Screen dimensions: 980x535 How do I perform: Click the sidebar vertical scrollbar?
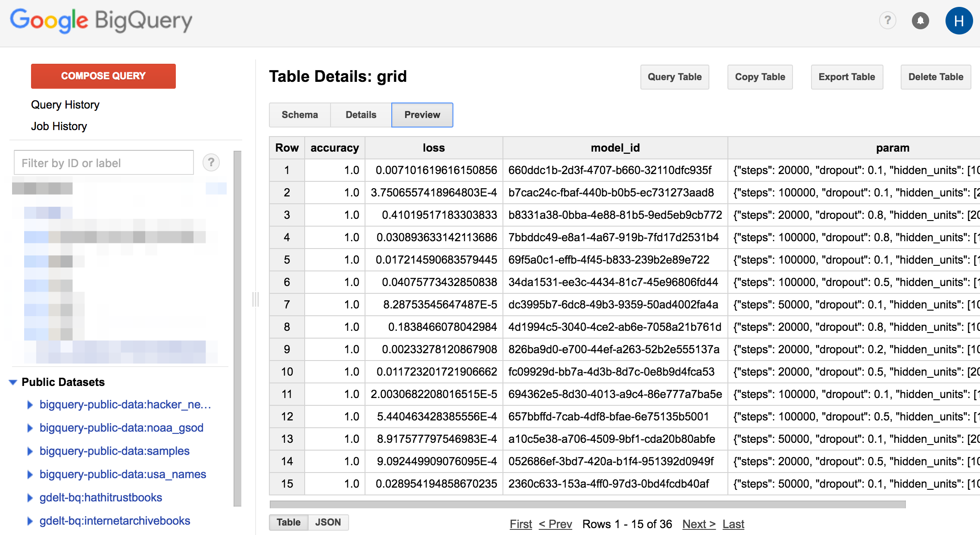point(237,328)
